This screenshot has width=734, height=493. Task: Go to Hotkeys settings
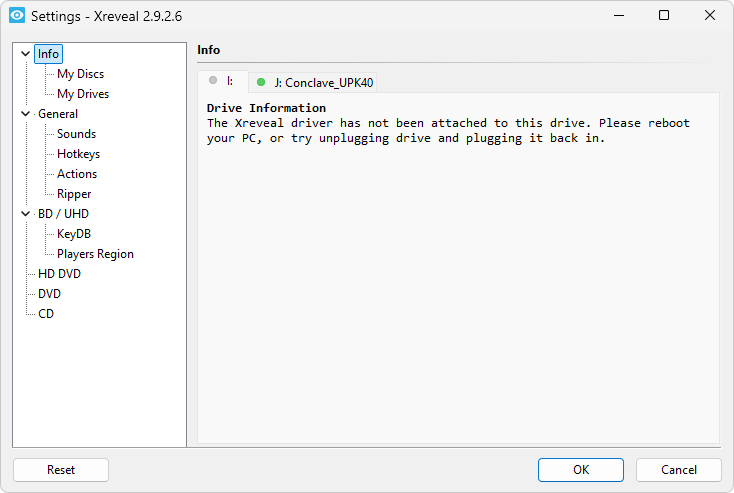point(78,154)
